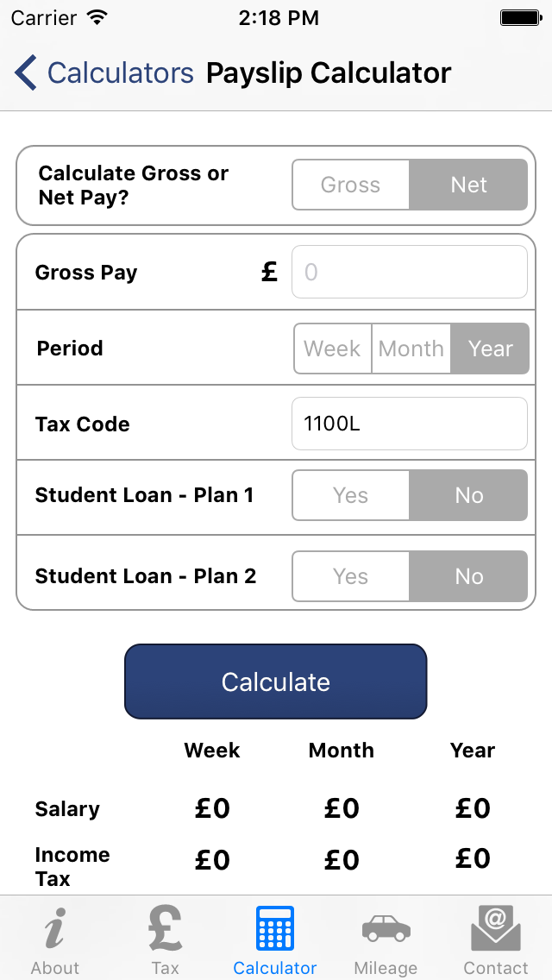This screenshot has width=552, height=980.
Task: Tap the battery icon in status bar
Action: (520, 17)
